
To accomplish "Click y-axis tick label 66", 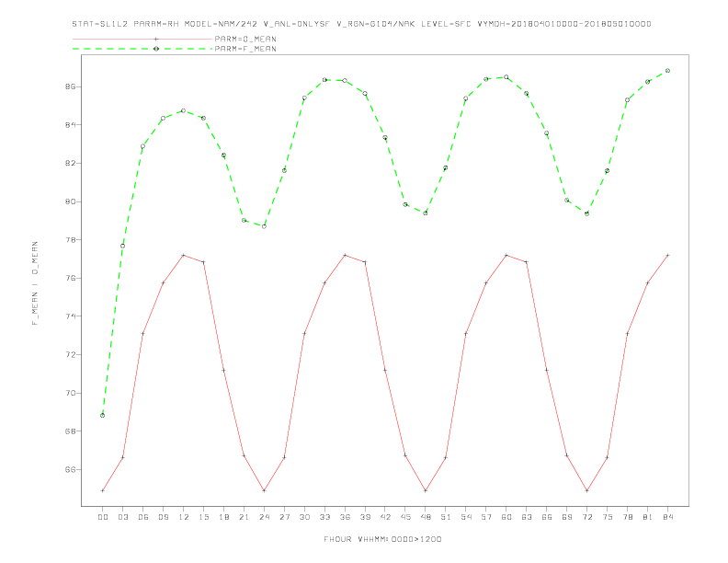I will pyautogui.click(x=70, y=470).
